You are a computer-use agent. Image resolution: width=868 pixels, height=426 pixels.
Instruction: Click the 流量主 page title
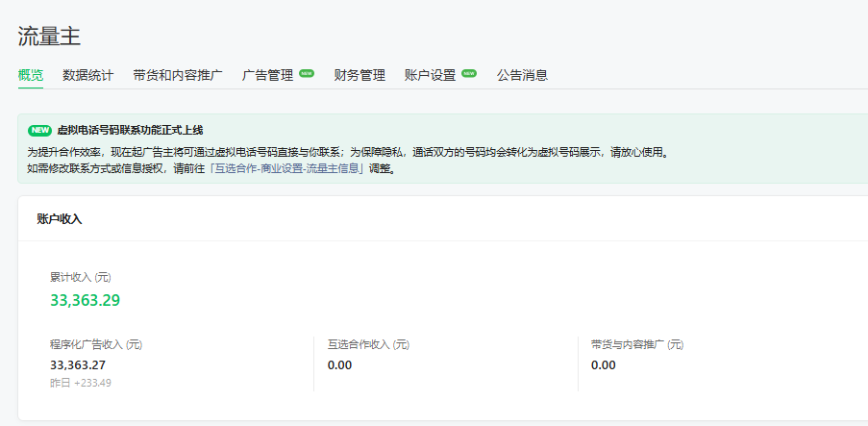pos(49,36)
